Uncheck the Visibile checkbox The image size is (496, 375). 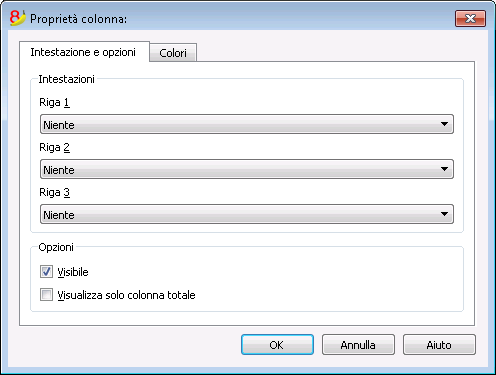(46, 272)
